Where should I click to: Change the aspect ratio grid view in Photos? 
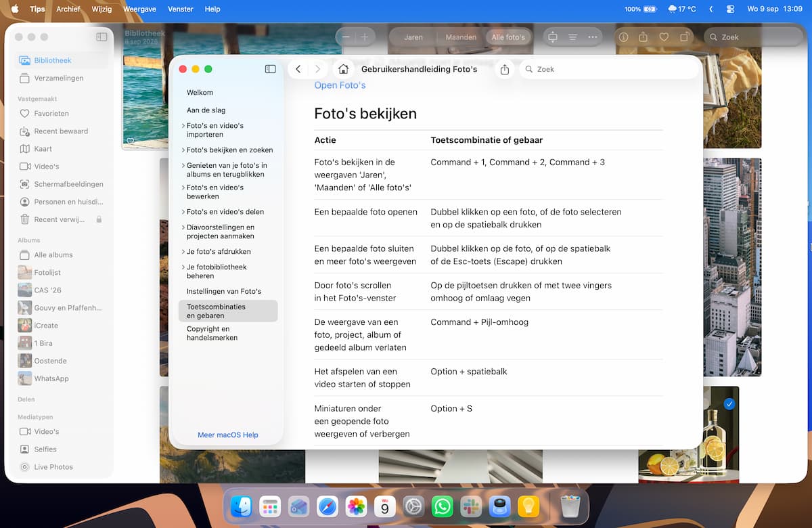tap(553, 37)
